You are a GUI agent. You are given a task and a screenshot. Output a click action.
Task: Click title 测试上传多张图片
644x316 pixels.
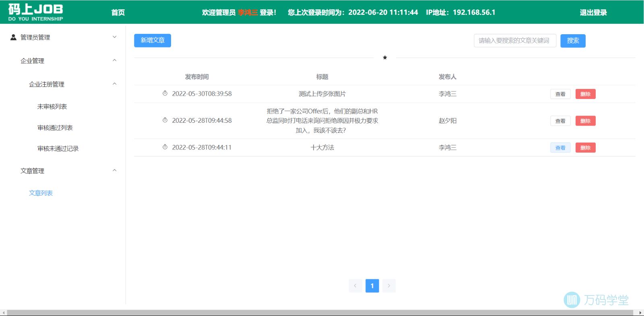pyautogui.click(x=322, y=94)
